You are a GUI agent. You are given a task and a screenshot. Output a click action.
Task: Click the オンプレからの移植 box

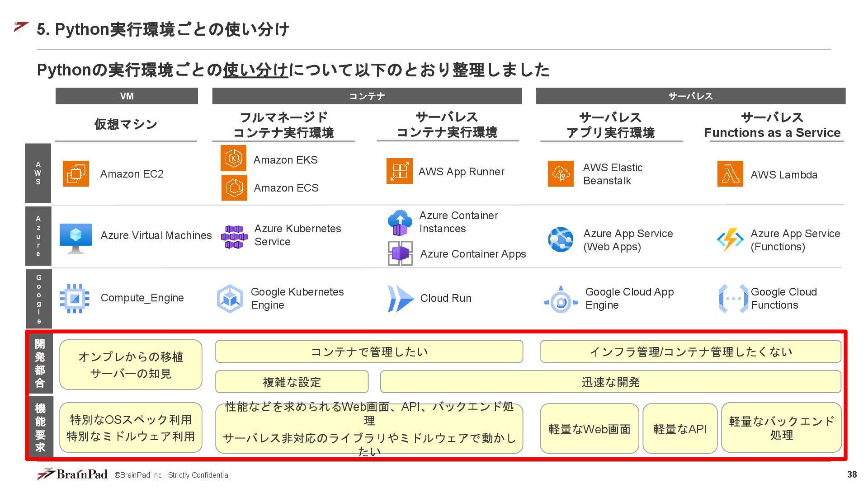pyautogui.click(x=131, y=365)
